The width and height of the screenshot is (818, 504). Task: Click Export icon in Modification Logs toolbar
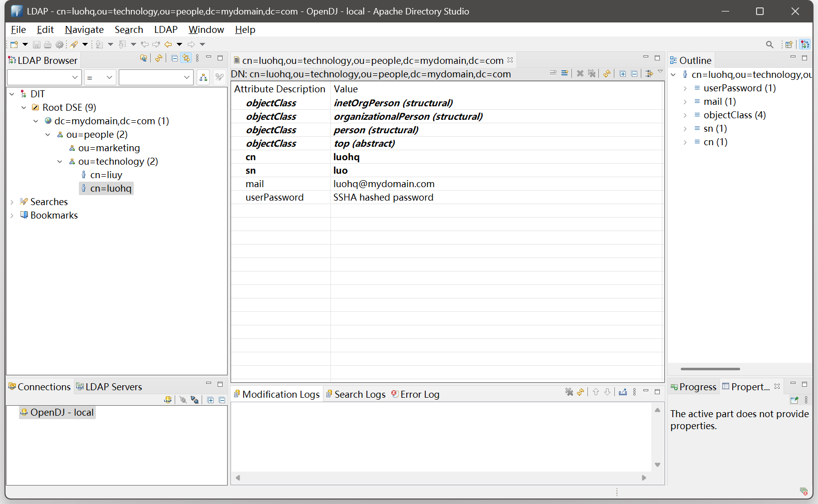pos(622,392)
